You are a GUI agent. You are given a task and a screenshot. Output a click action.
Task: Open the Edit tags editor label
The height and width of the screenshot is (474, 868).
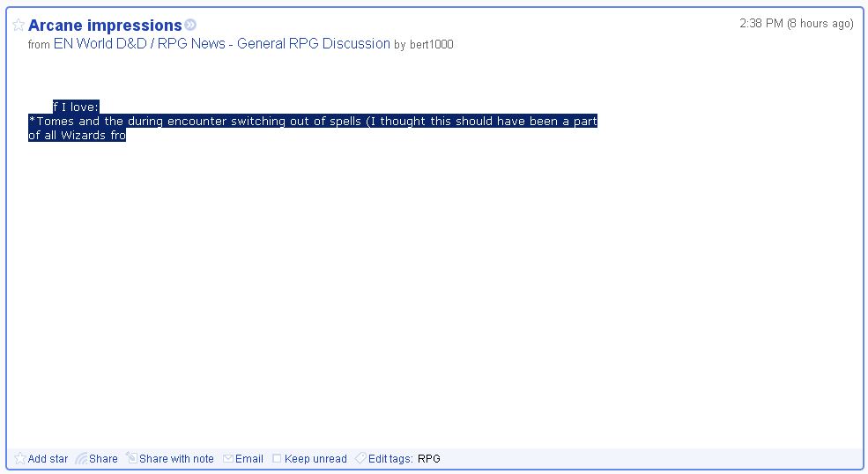click(390, 459)
